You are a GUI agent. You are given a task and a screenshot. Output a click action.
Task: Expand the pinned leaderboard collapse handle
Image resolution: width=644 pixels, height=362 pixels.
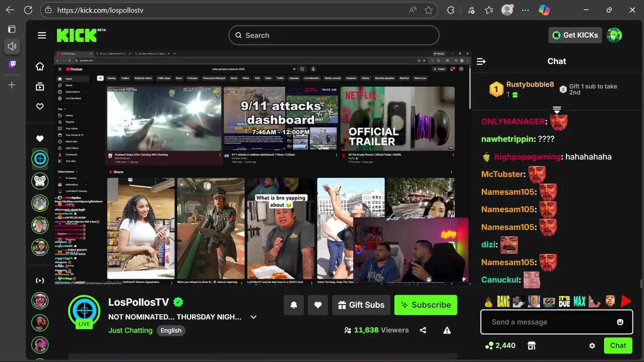(x=556, y=110)
